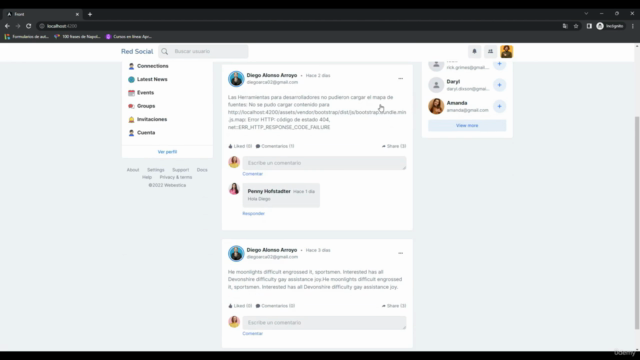Add rick.grimes user with plus button
This screenshot has height=360, width=640.
click(499, 64)
